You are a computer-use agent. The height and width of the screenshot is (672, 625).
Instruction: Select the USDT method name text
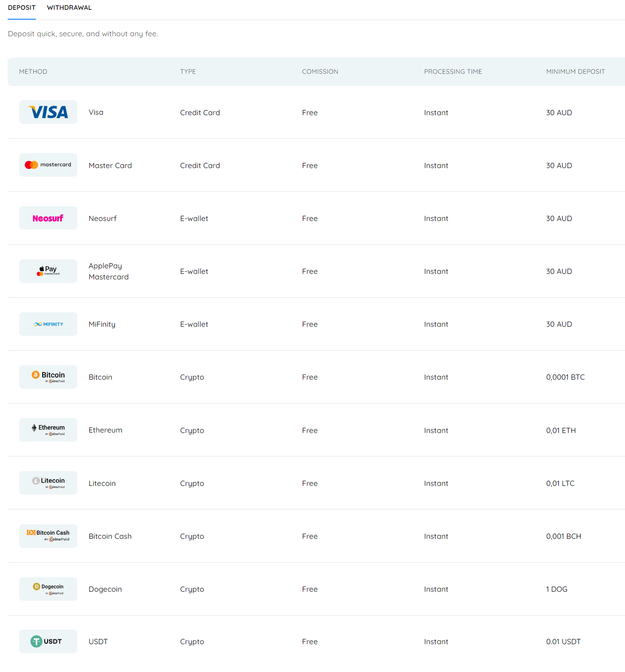[x=98, y=642]
